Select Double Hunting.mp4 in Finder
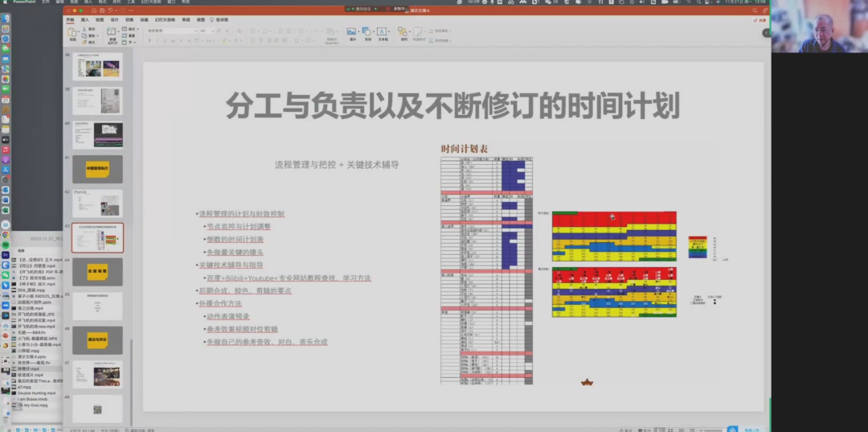This screenshot has height=432, width=868. (36, 393)
